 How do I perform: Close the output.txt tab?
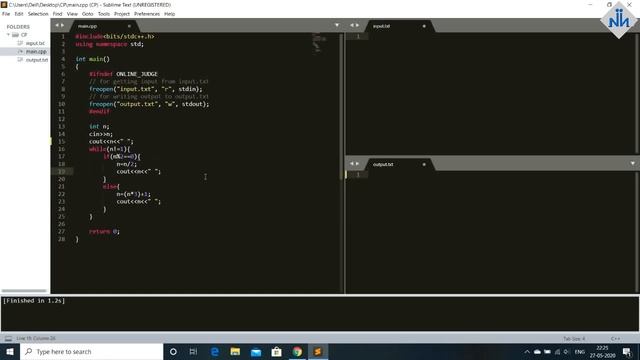tap(424, 164)
